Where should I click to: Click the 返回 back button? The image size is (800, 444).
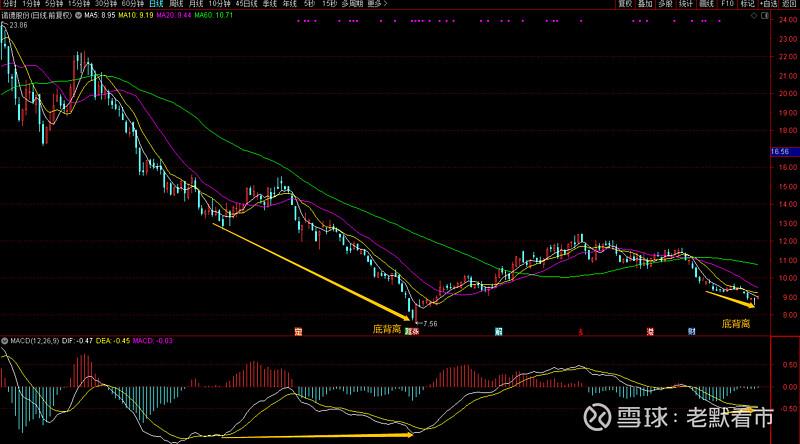789,5
